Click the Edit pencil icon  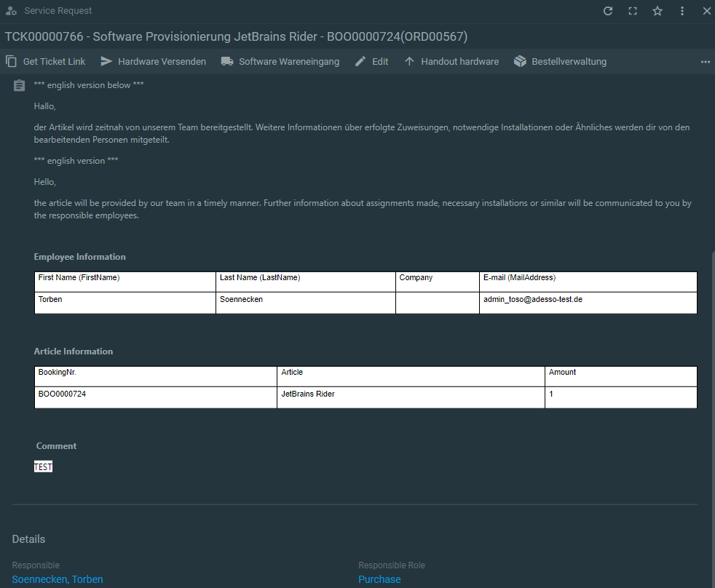(x=360, y=62)
